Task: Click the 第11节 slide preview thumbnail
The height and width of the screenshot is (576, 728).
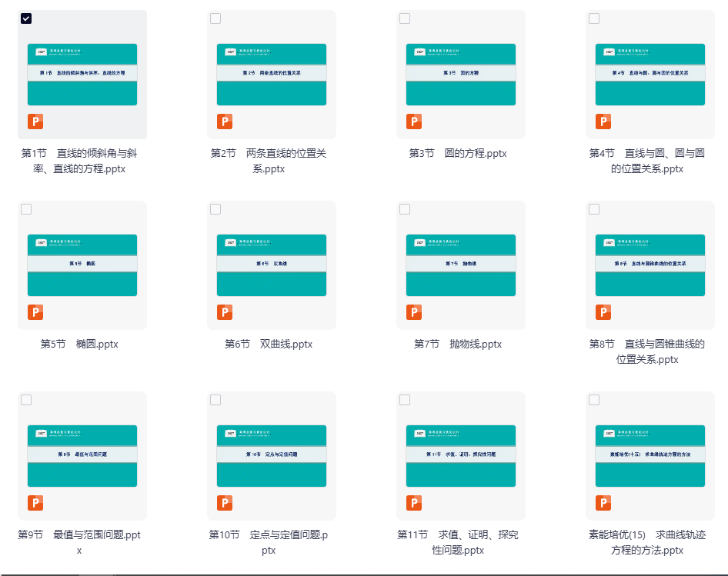Action: click(x=461, y=455)
